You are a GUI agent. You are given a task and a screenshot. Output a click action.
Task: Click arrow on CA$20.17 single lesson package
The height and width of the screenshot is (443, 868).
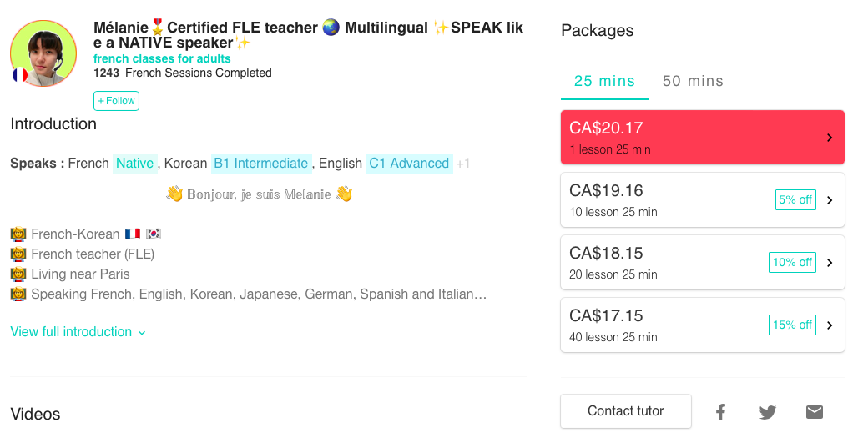pos(830,138)
